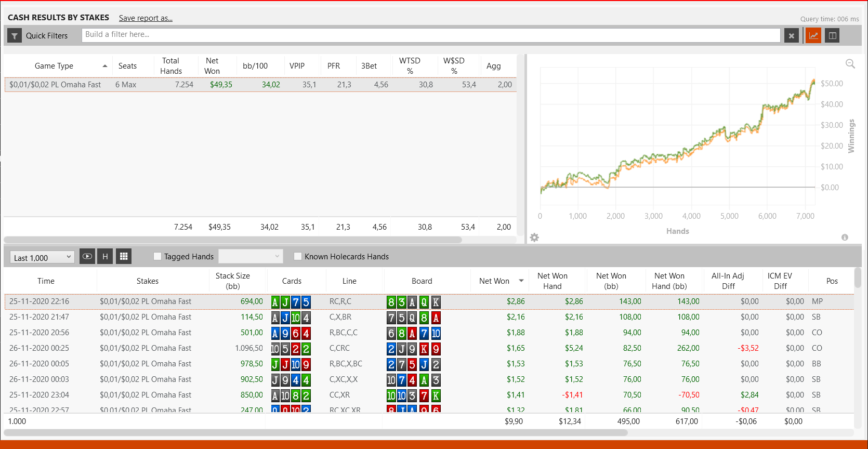The height and width of the screenshot is (449, 868).
Task: Sort by W$SD % column header
Action: pos(454,66)
